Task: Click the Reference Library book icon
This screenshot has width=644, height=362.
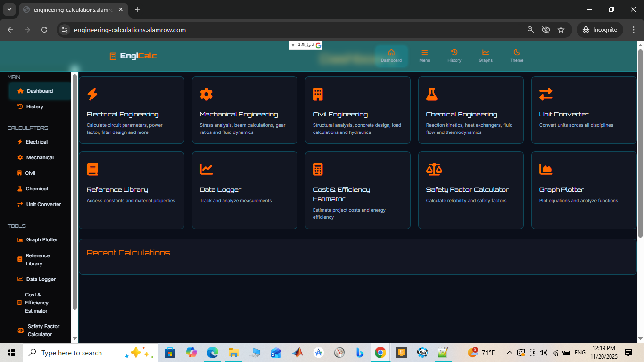Action: [x=92, y=169]
